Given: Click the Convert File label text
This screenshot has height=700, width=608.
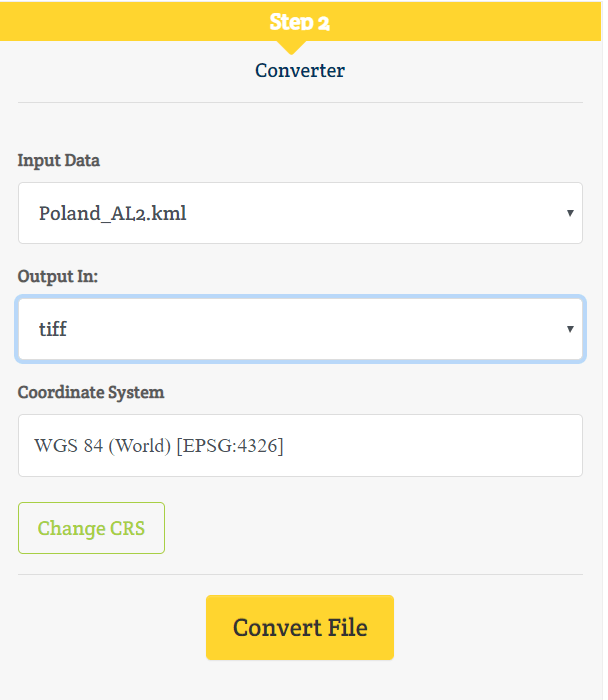Looking at the screenshot, I should click(300, 628).
